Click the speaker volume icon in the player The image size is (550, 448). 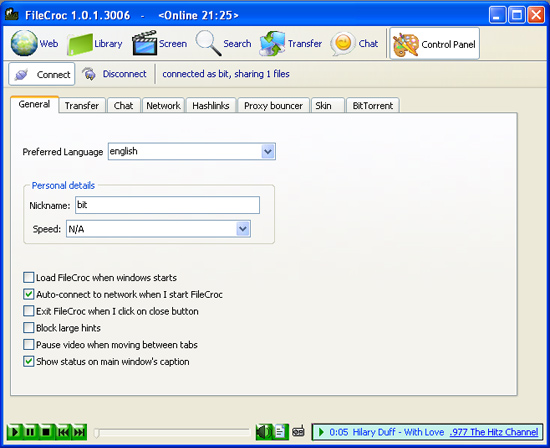[264, 432]
